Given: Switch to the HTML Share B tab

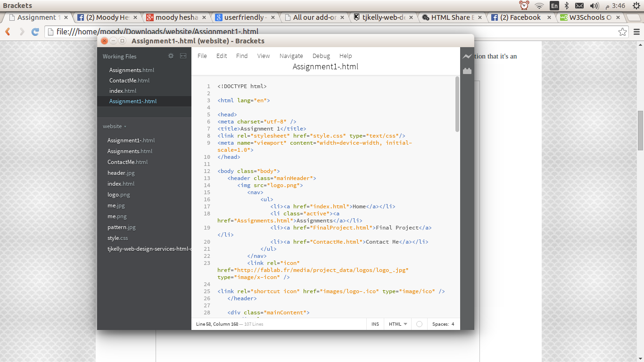Looking at the screenshot, I should [x=452, y=17].
